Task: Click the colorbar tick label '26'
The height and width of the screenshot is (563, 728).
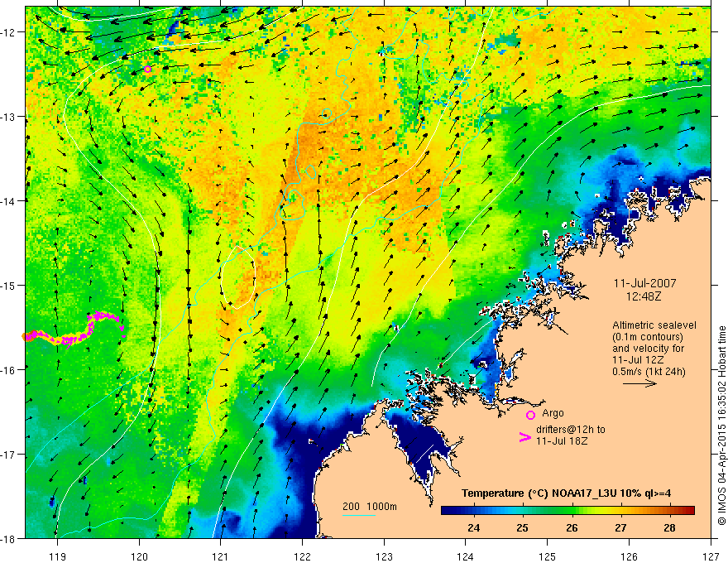Action: click(x=572, y=528)
